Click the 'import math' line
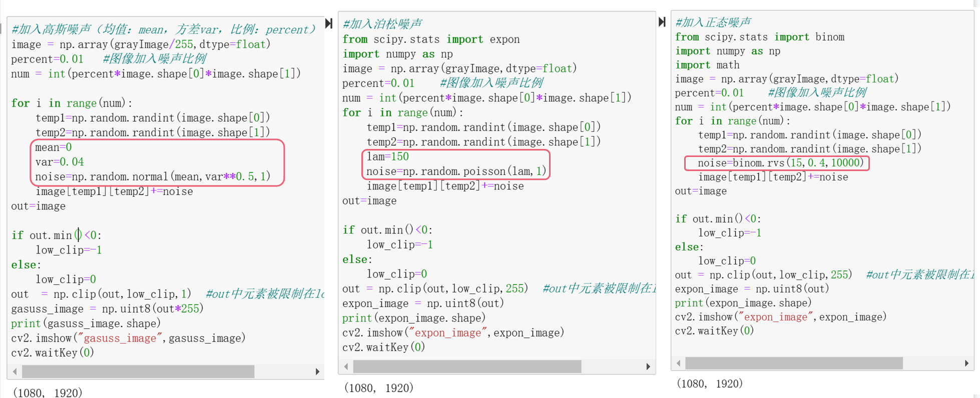Viewport: 980px width, 398px height. [x=707, y=65]
